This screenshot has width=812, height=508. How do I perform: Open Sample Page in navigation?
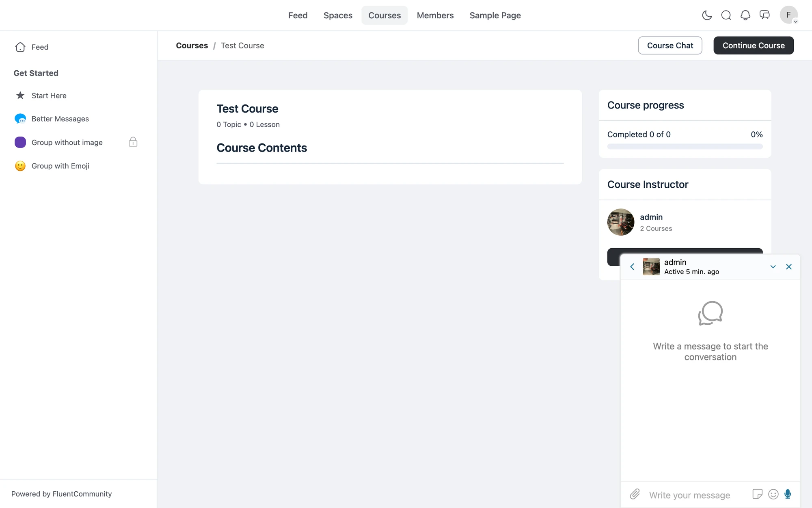click(495, 15)
